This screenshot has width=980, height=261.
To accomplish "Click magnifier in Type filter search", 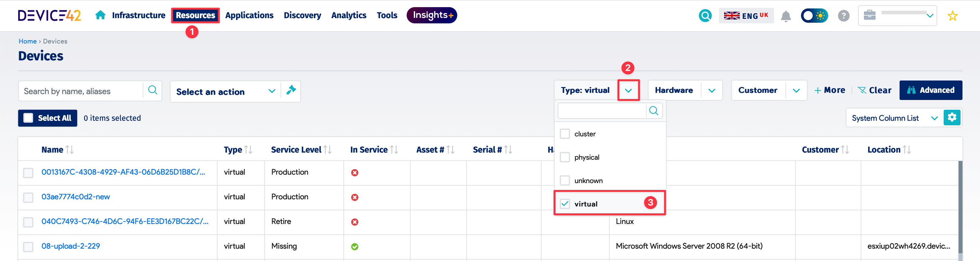I will (653, 111).
